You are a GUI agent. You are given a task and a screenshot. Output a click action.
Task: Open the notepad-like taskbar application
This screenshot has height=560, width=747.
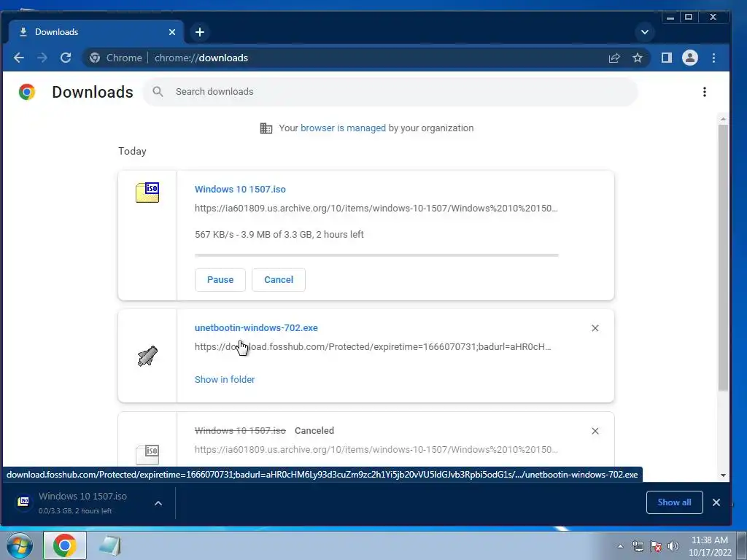click(109, 545)
